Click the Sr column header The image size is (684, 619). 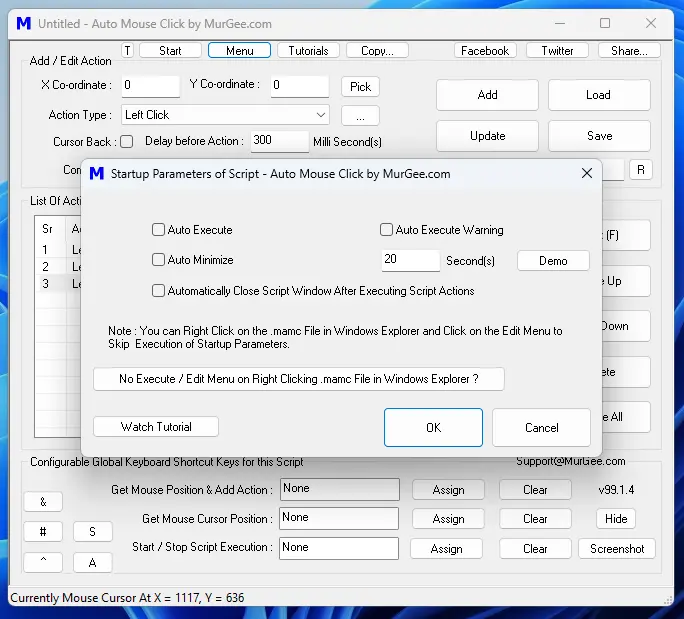point(48,229)
